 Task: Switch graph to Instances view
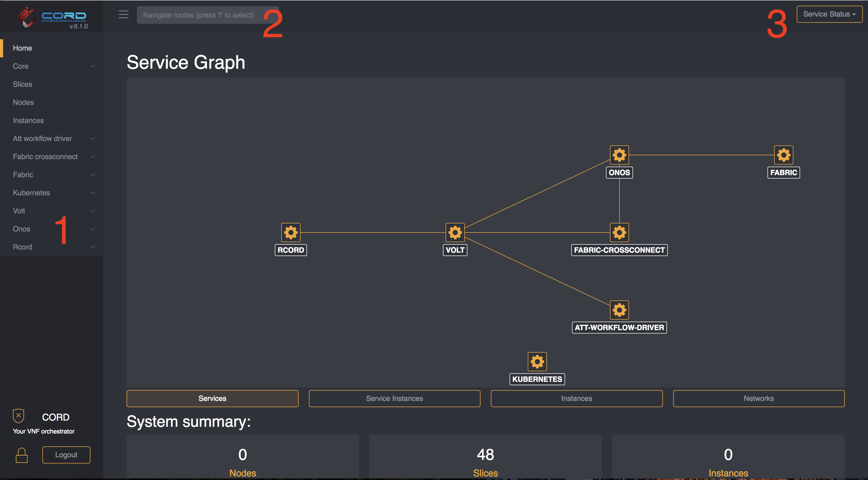577,398
